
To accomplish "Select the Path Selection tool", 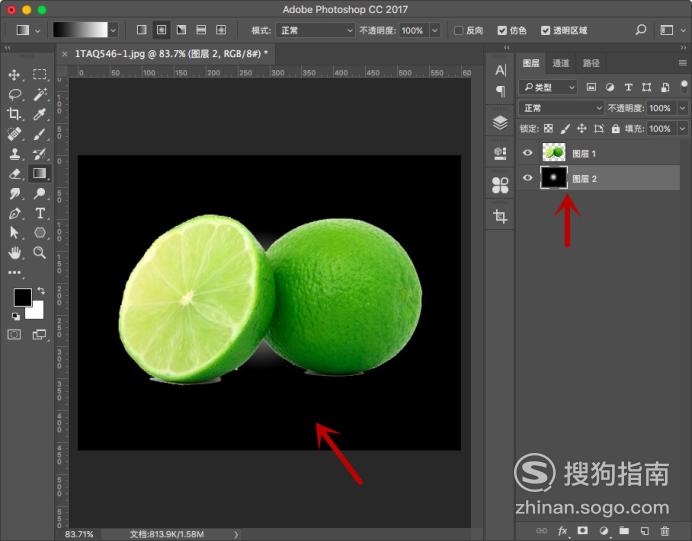I will 14,233.
